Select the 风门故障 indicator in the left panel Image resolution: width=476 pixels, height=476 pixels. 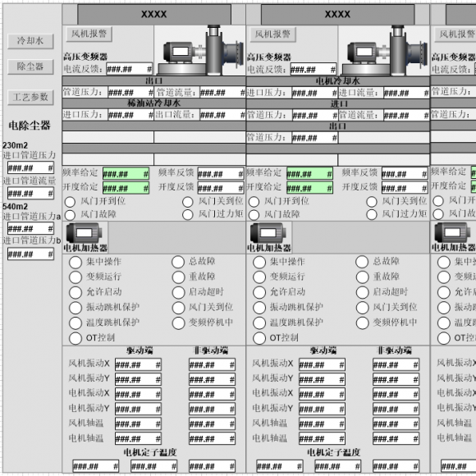(70, 215)
